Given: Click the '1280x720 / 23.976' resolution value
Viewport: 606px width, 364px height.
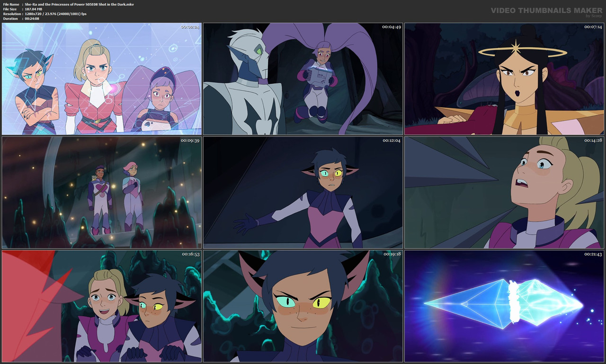Looking at the screenshot, I should (x=56, y=14).
